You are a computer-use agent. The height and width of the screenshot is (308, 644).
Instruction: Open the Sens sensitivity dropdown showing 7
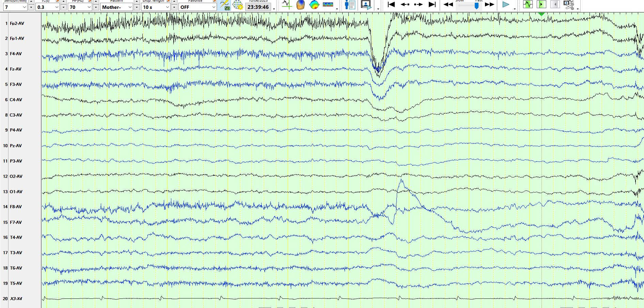coord(15,7)
